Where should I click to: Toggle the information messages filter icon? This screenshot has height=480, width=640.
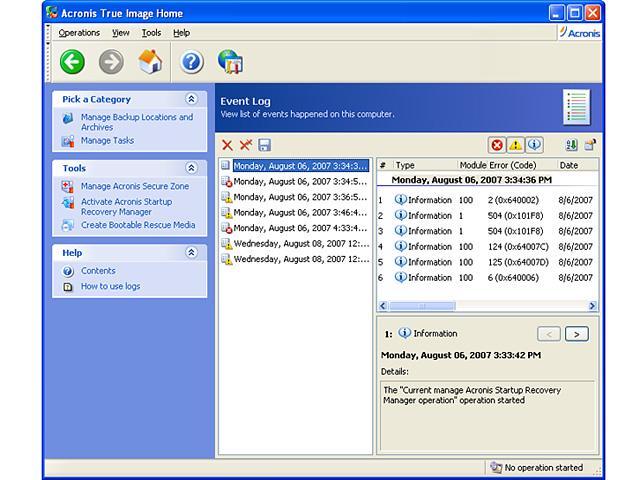point(534,145)
